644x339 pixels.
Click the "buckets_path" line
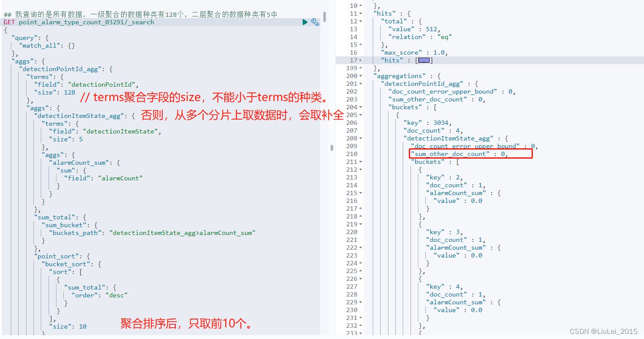(x=152, y=233)
